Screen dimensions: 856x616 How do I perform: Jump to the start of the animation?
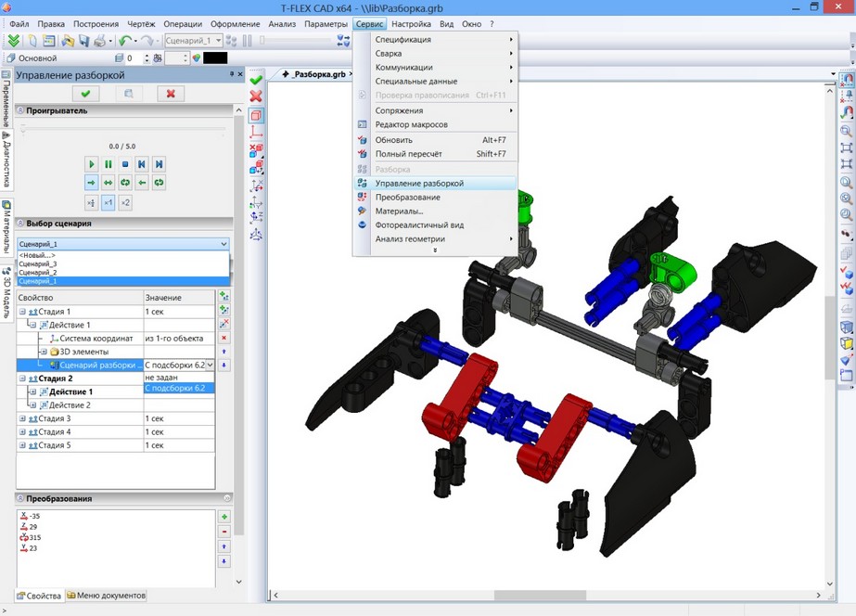142,164
